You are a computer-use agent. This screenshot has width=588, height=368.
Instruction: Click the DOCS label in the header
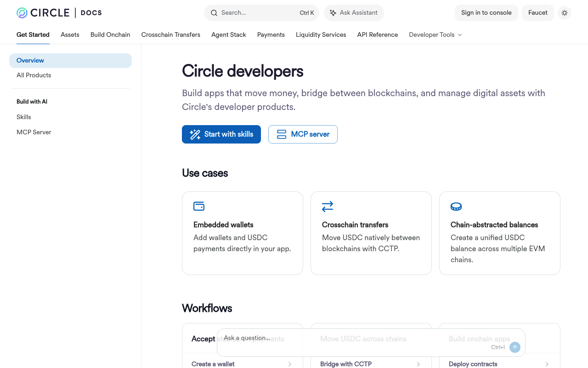pyautogui.click(x=91, y=13)
